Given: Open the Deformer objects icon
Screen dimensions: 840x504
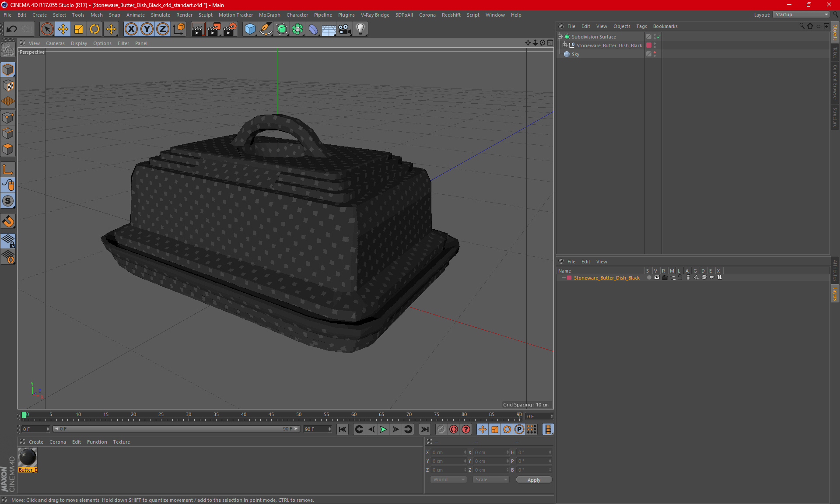Looking at the screenshot, I should 313,29.
